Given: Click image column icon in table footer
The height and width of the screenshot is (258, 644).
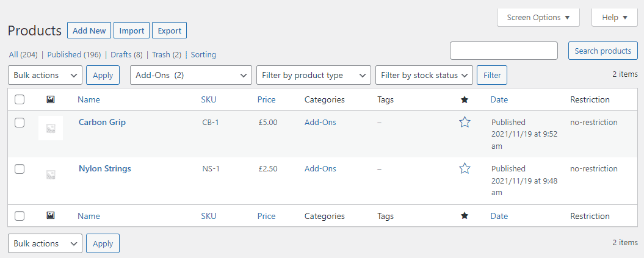Looking at the screenshot, I should tap(51, 216).
